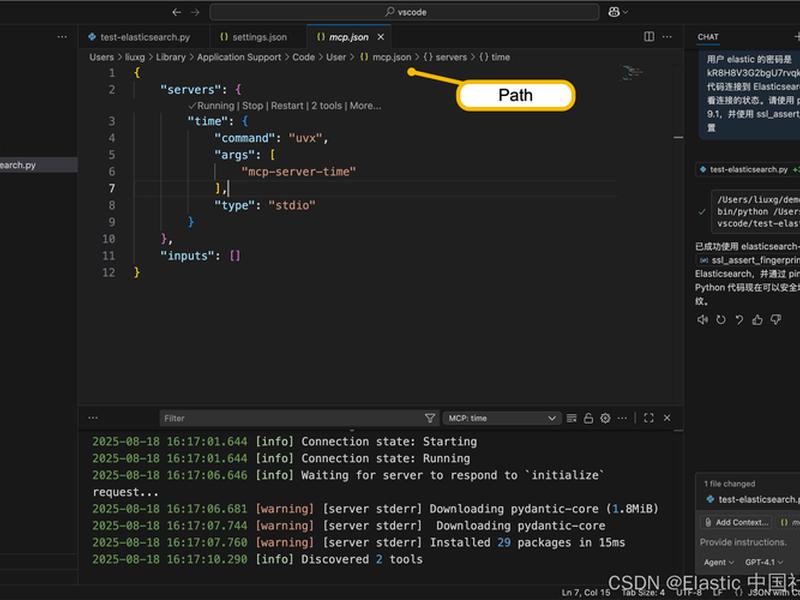Place cursor on "mcp-server-time" line
The image size is (800, 600).
pyautogui.click(x=298, y=171)
